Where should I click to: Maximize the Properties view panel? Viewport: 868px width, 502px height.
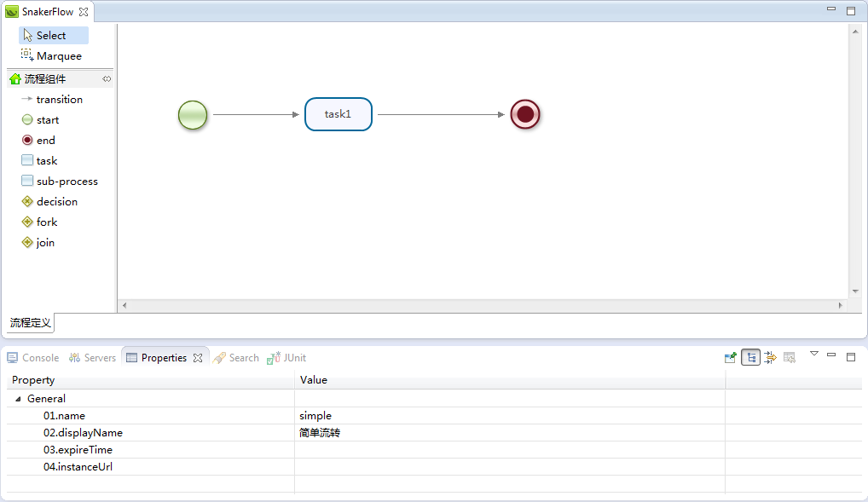(851, 357)
